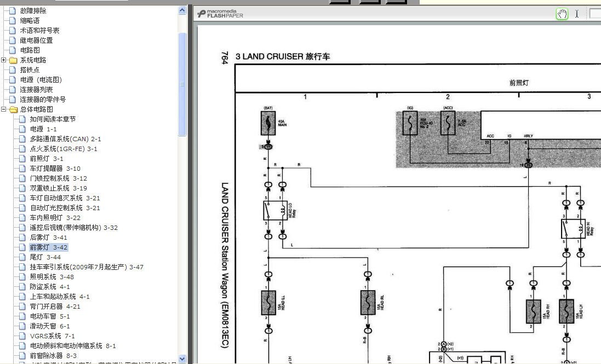Open the 连接器的零件号 page

coord(43,100)
